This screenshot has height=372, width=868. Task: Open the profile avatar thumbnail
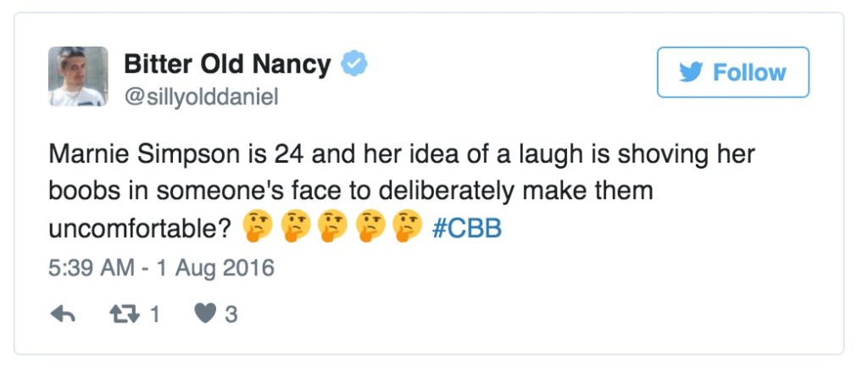pyautogui.click(x=83, y=77)
